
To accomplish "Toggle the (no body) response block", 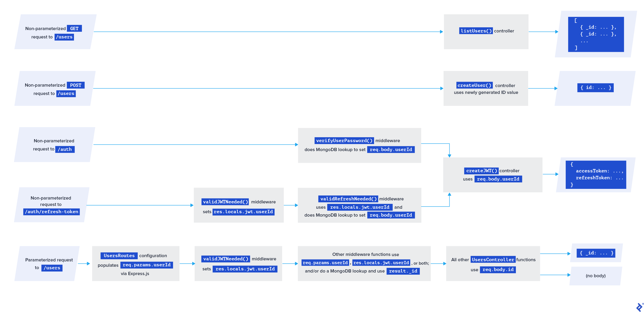I will [x=595, y=276].
